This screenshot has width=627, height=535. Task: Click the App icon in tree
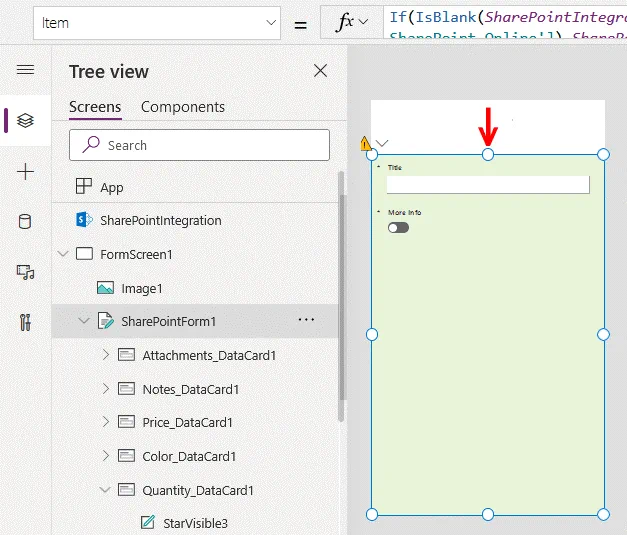[84, 187]
